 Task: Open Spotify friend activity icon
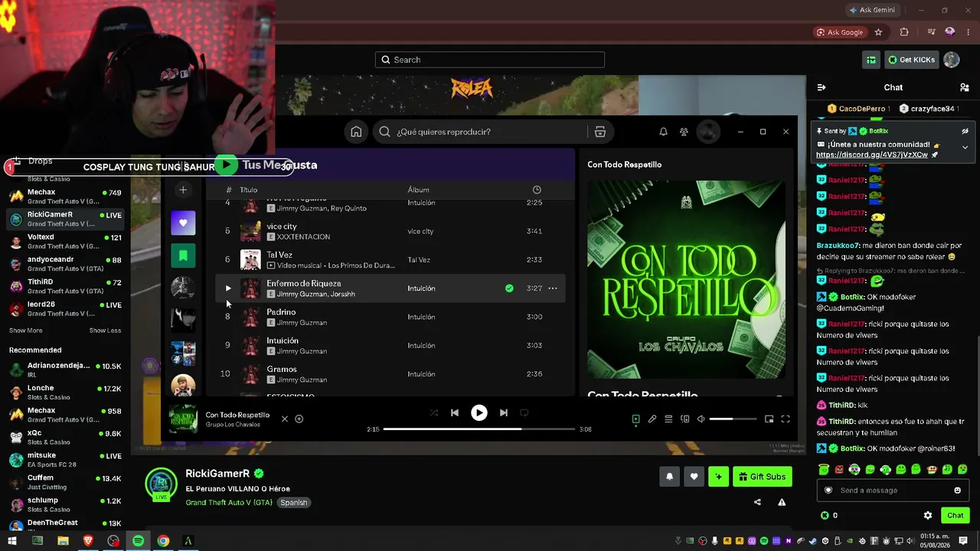coord(684,132)
